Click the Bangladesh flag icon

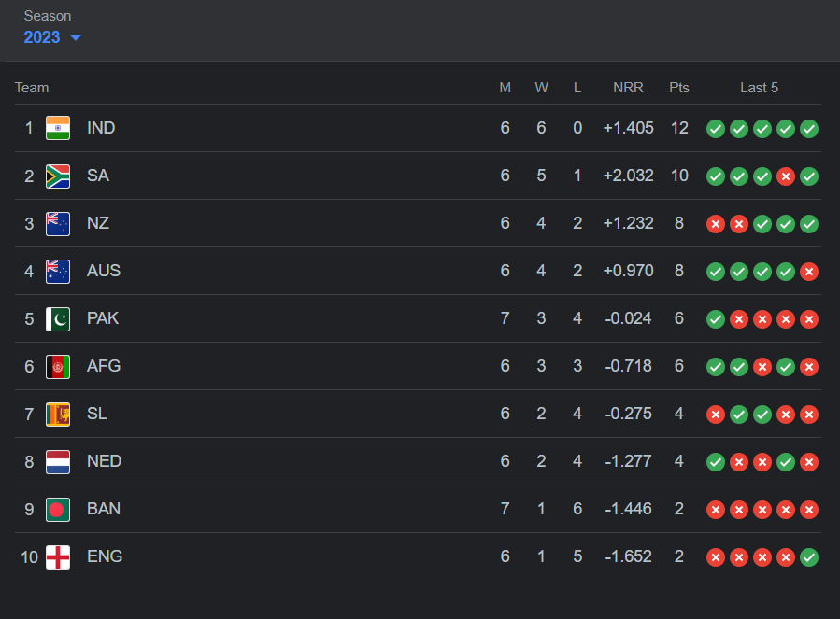click(58, 509)
